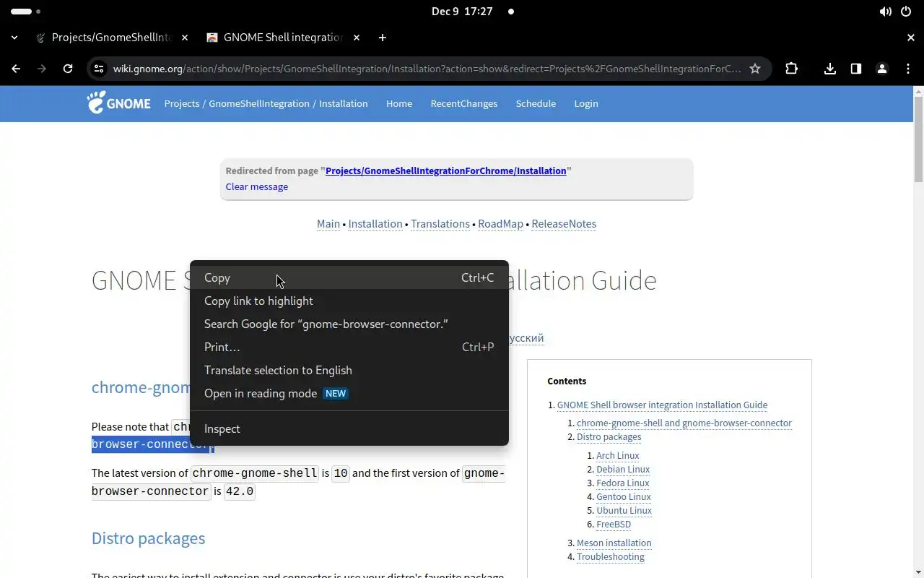Jump to Distro packages in contents

609,436
